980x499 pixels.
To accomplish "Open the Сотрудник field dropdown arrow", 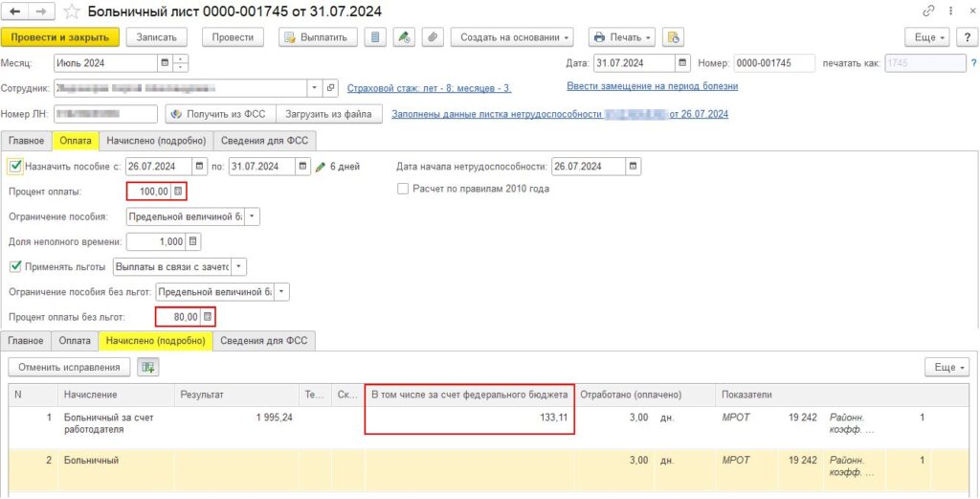I will click(x=314, y=88).
